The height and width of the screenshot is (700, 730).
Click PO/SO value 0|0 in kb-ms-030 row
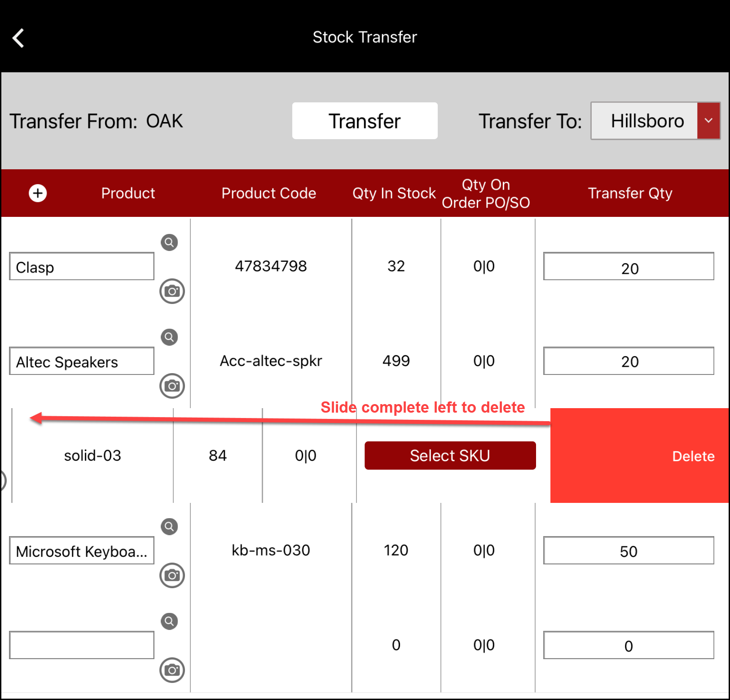click(484, 550)
